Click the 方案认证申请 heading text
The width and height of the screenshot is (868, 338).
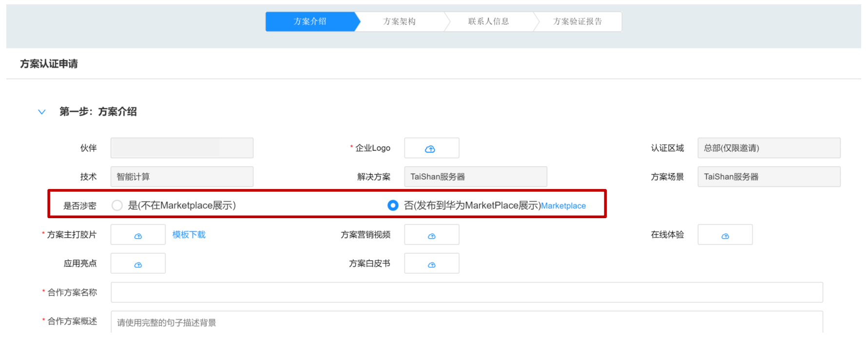[49, 64]
